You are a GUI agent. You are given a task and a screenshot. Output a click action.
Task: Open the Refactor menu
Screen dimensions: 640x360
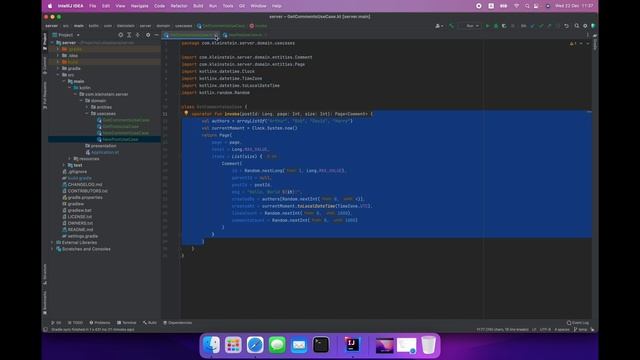[x=179, y=6]
